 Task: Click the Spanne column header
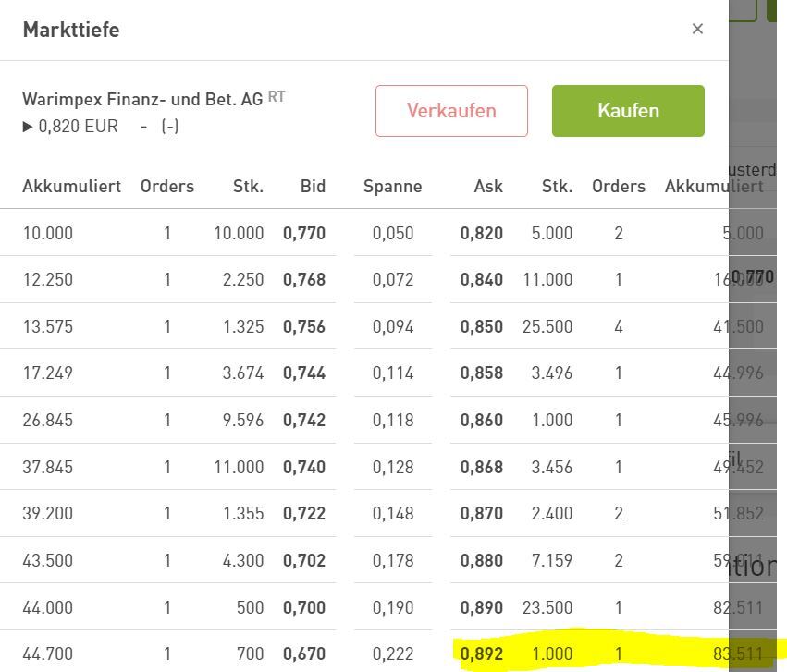392,187
